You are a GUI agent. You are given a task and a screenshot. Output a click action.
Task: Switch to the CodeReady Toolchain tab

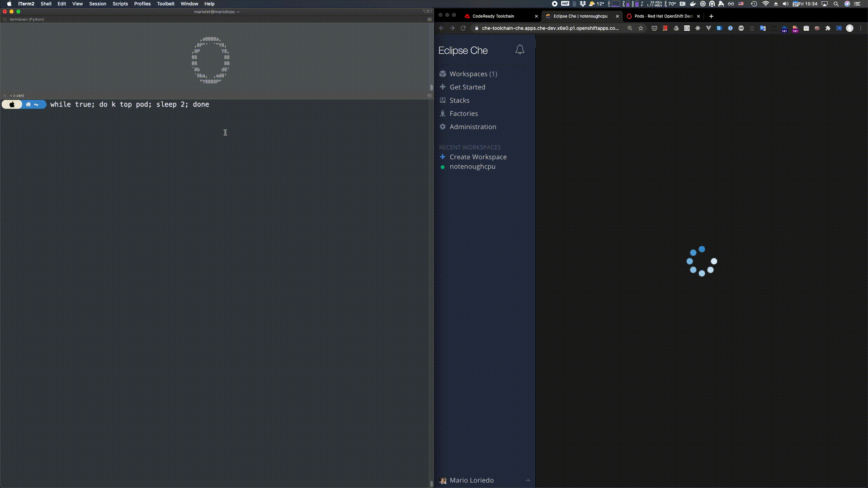pyautogui.click(x=493, y=16)
